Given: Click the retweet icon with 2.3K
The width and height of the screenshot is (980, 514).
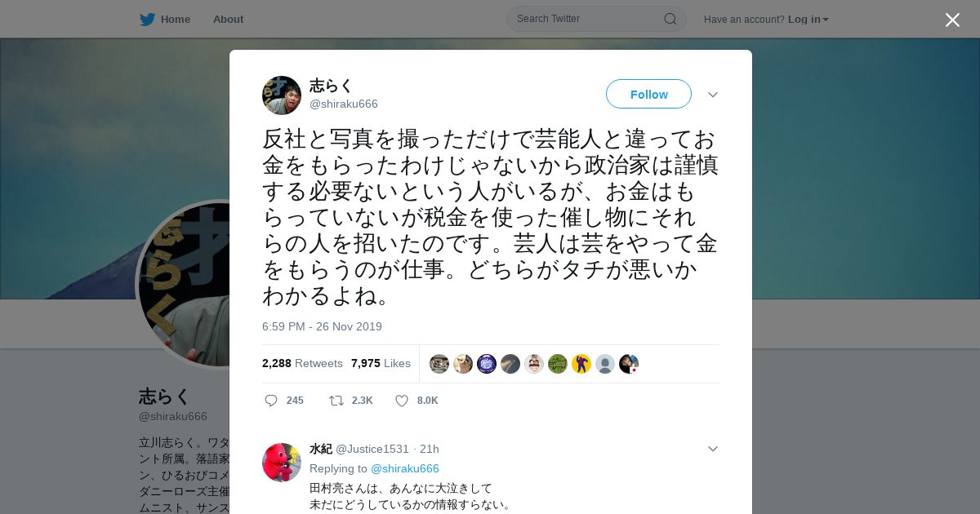Looking at the screenshot, I should coord(336,401).
